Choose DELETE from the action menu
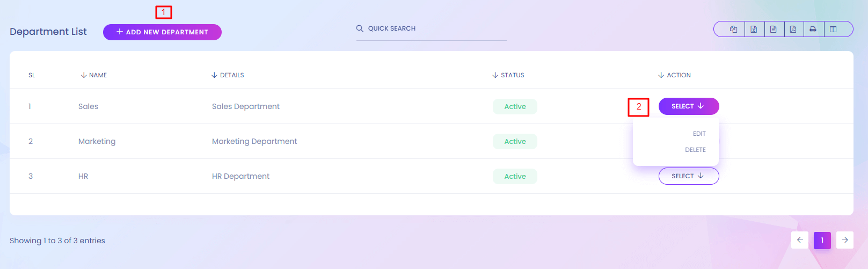This screenshot has height=269, width=868. [x=695, y=150]
